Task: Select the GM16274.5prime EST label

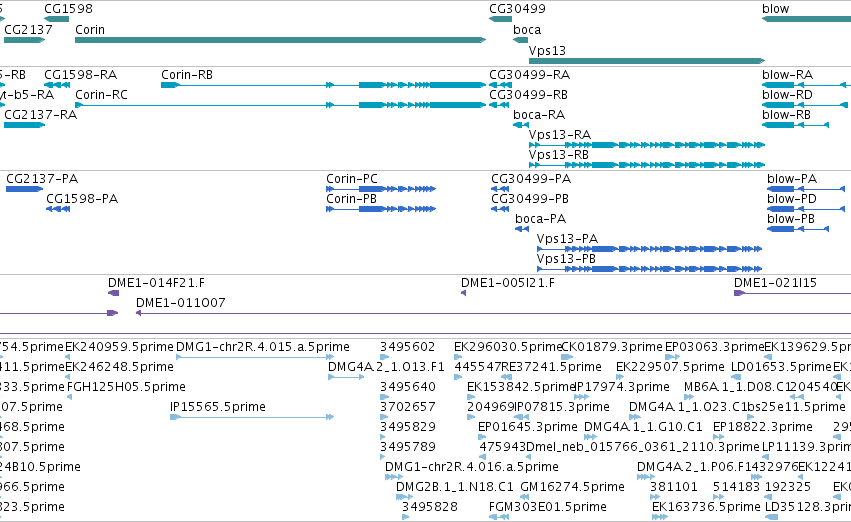Action: pos(572,487)
